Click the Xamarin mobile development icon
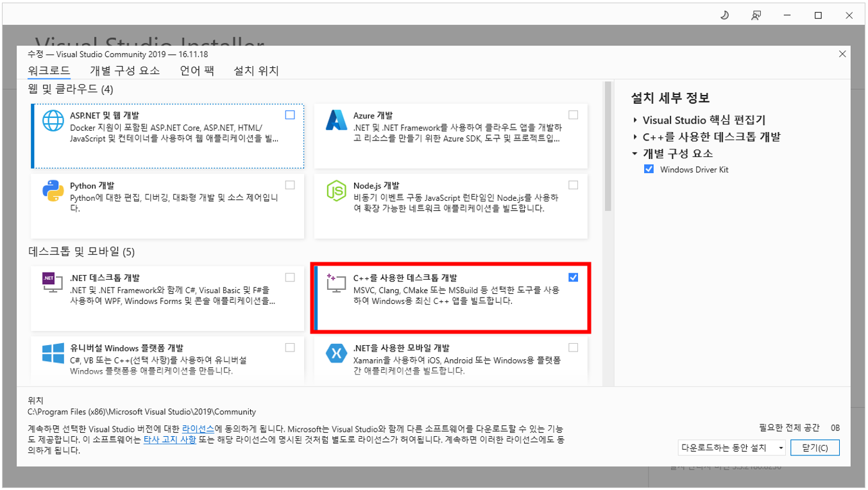Screen dimensions: 868x490 click(336, 353)
